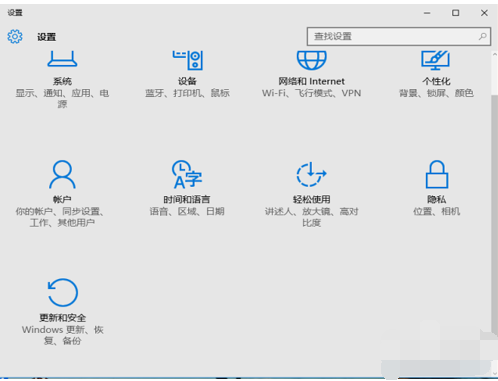Click the 轻松使用 label

tap(312, 199)
